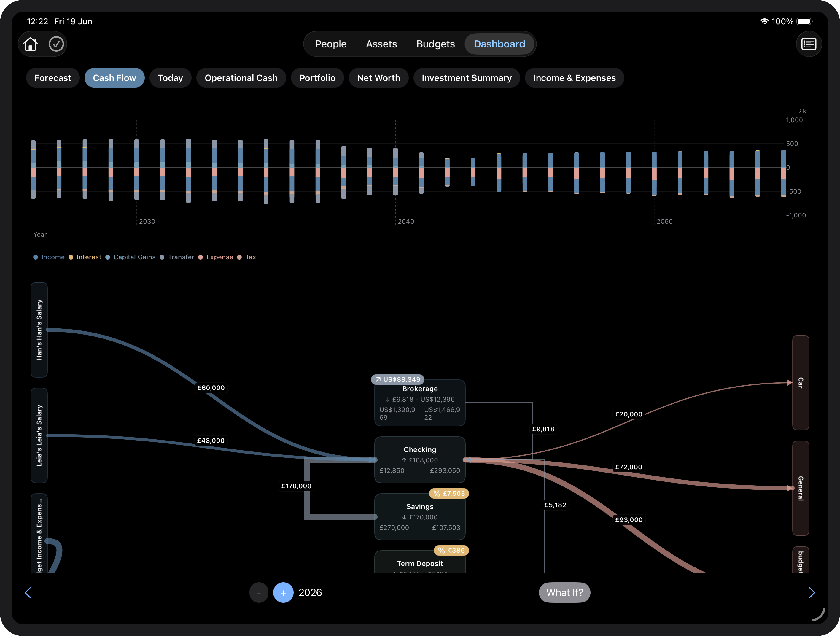This screenshot has width=840, height=636.
Task: Click the clock time 12:22
Action: [x=38, y=22]
